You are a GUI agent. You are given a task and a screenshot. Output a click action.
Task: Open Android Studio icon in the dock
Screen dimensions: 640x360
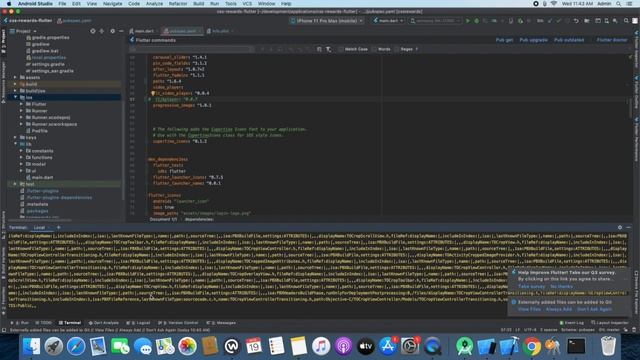(x=465, y=346)
